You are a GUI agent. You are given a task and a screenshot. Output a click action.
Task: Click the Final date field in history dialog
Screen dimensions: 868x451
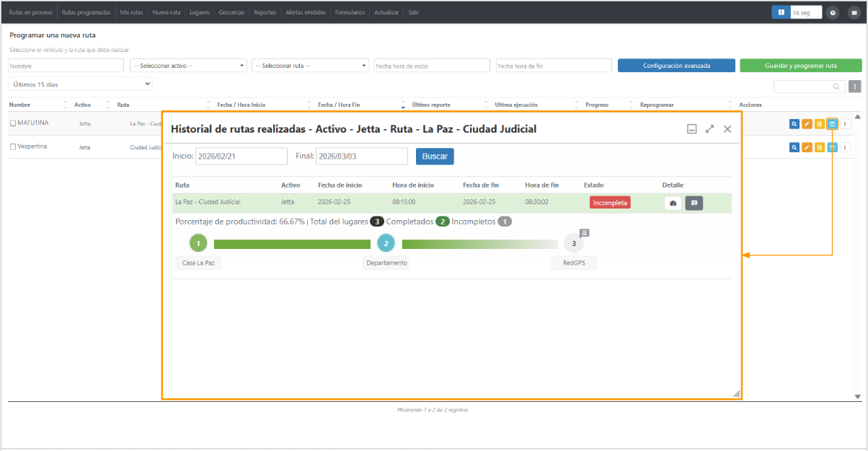[x=362, y=156]
